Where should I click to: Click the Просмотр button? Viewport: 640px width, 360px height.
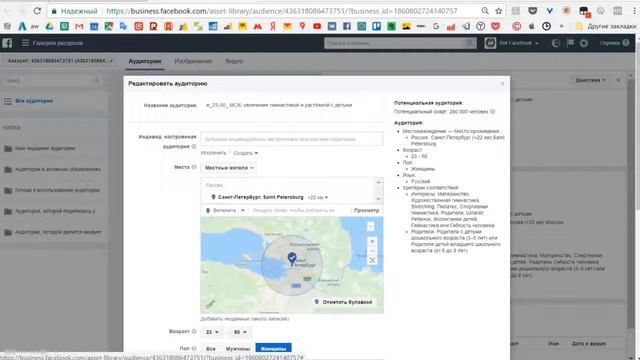click(366, 211)
